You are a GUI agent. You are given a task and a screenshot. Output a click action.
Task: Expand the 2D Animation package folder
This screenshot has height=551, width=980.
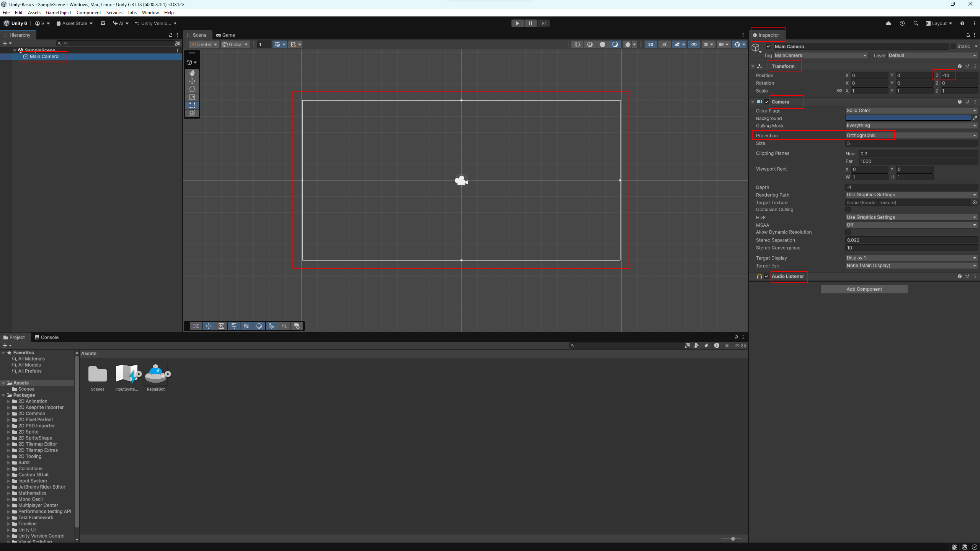coord(8,401)
